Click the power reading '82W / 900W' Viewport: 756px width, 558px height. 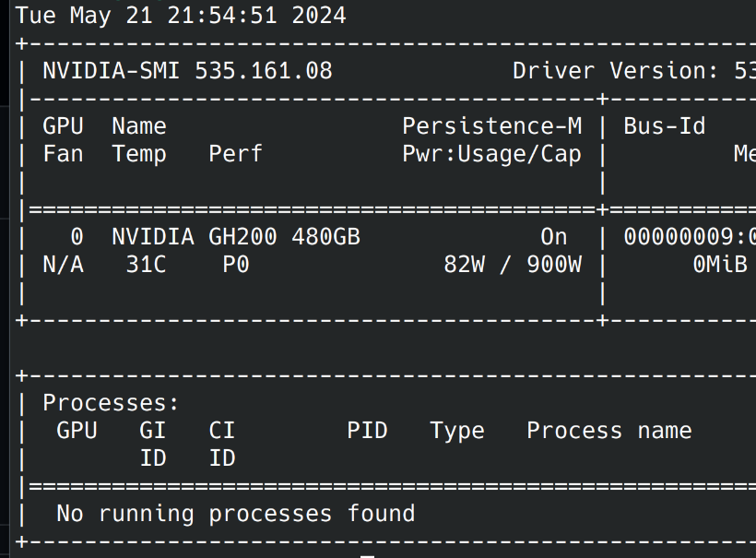(513, 265)
